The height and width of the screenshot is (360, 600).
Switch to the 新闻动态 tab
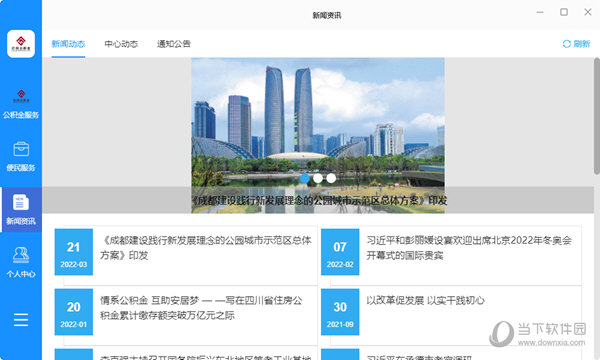coord(68,44)
